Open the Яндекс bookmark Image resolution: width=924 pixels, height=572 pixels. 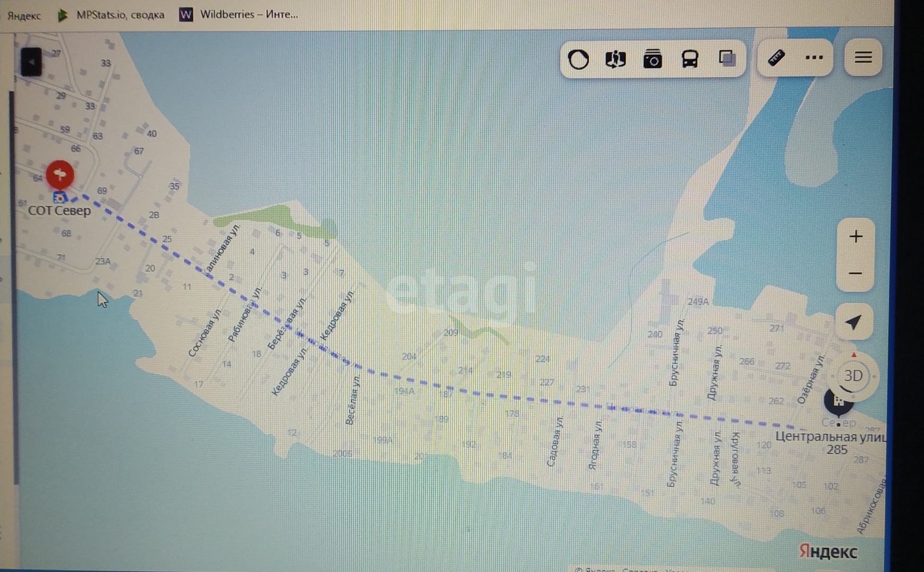[x=24, y=15]
